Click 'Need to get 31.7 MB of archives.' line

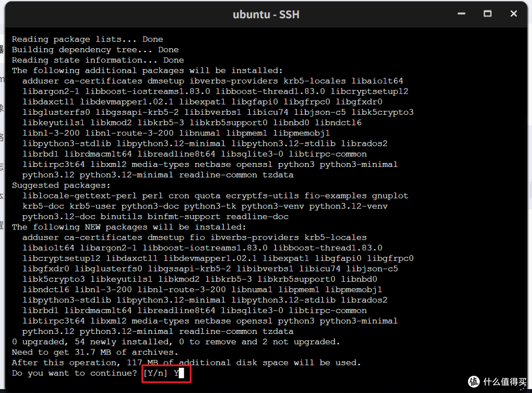[x=95, y=352]
